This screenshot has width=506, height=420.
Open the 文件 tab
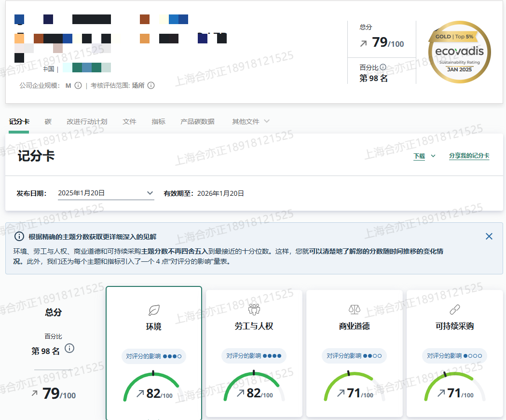[129, 122]
